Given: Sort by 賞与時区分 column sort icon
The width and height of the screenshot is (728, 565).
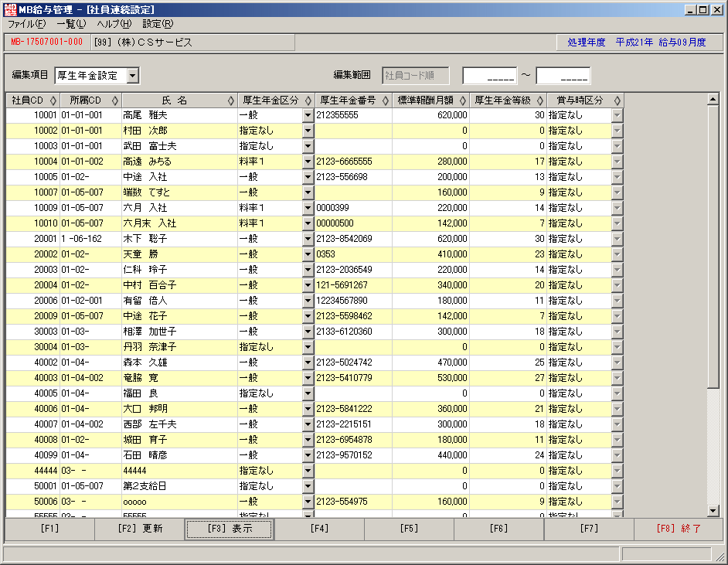Looking at the screenshot, I should [617, 100].
